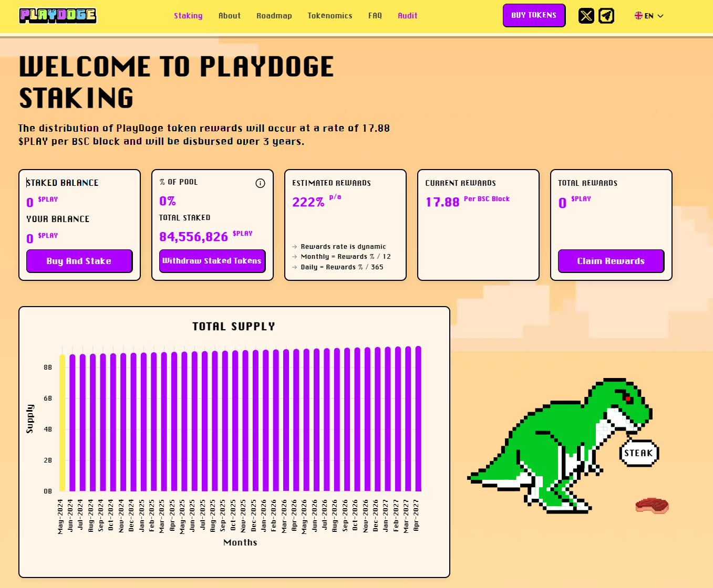The image size is (713, 588).
Task: Go to Roadmap section
Action: pyautogui.click(x=274, y=16)
